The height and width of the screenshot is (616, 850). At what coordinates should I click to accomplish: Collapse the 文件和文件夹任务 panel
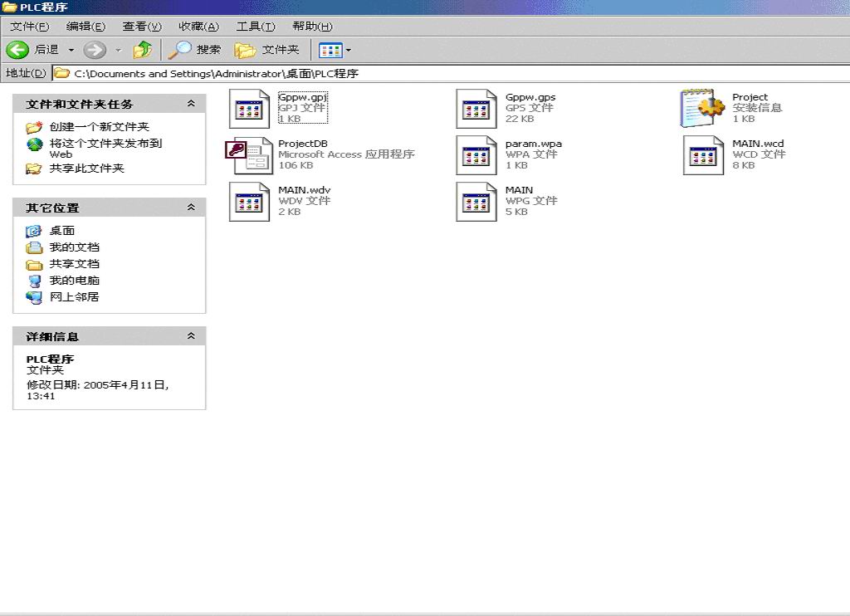[x=191, y=104]
